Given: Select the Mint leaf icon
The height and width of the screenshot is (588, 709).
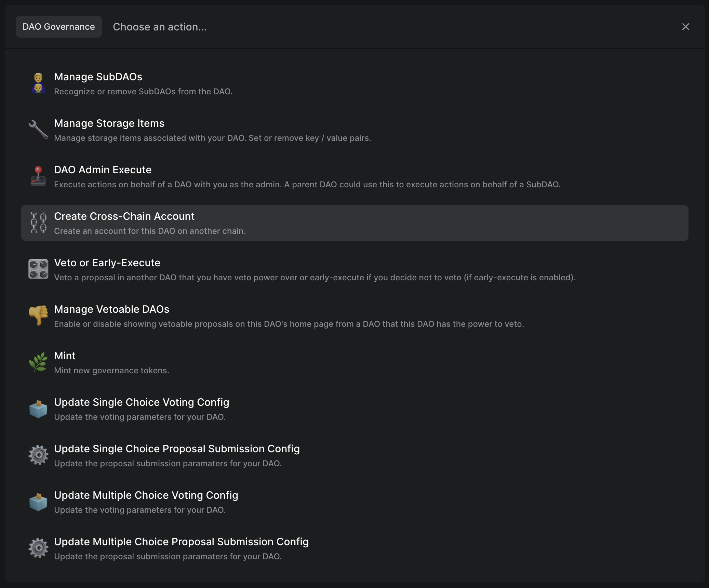Looking at the screenshot, I should pos(38,362).
